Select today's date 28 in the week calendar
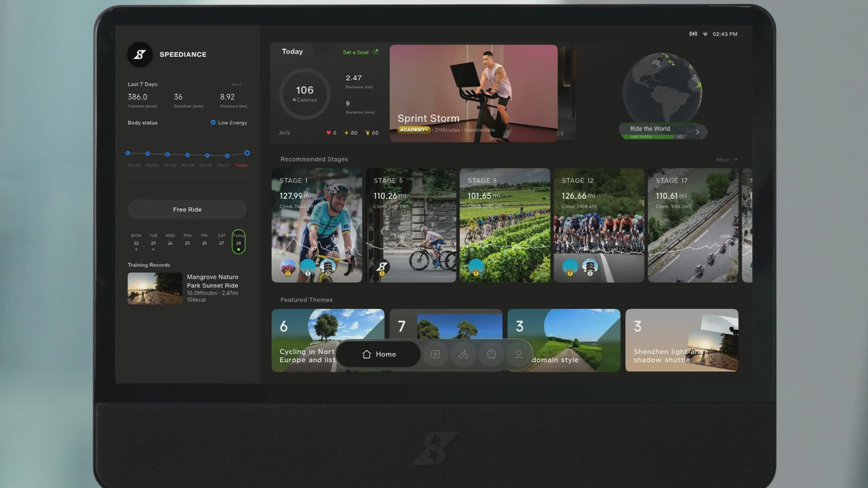Viewport: 868px width, 488px height. (x=238, y=242)
